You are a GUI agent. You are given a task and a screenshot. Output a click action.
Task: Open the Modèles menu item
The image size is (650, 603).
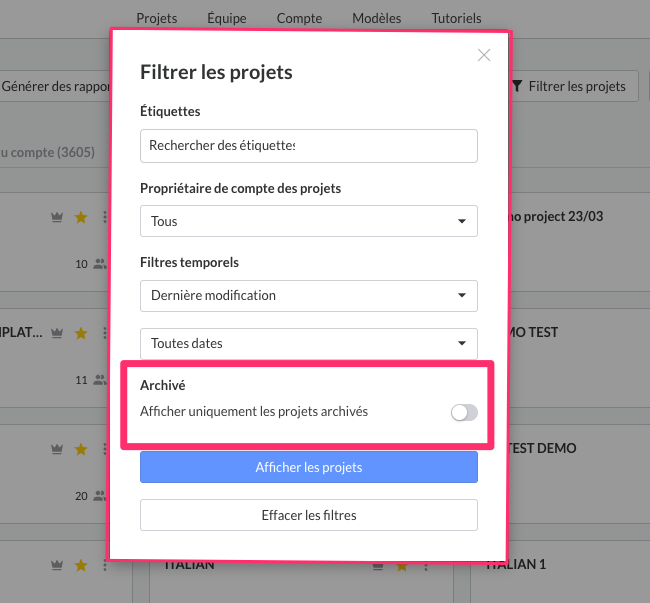[377, 18]
